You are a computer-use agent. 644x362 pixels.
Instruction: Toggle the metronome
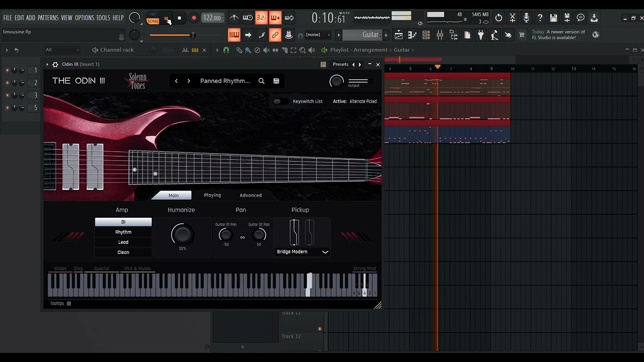234,18
